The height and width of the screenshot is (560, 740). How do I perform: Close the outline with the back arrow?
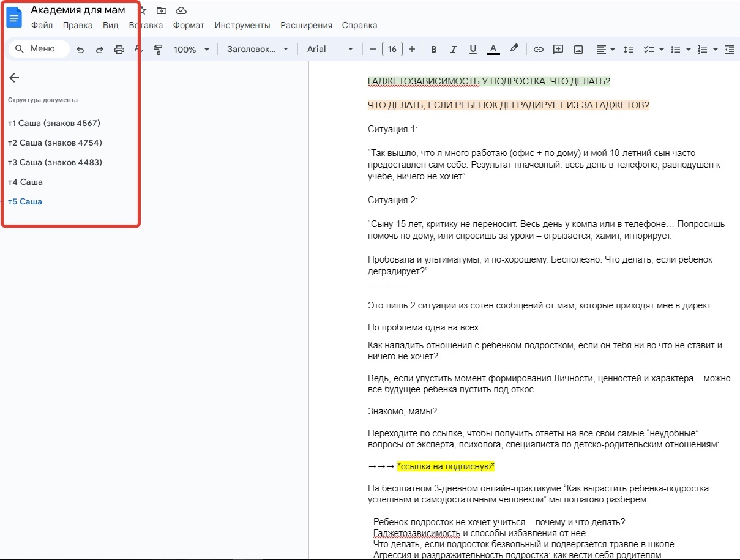click(x=14, y=78)
